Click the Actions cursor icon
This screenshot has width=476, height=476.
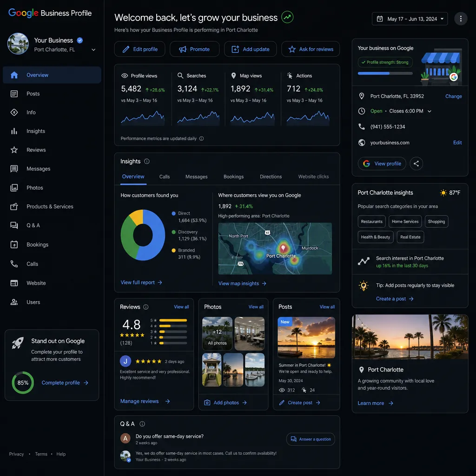(x=290, y=76)
